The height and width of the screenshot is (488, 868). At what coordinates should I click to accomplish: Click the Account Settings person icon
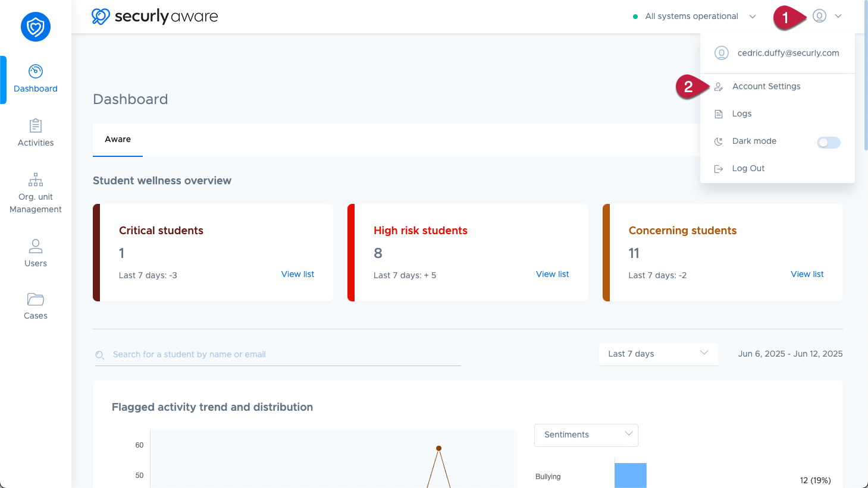point(719,87)
